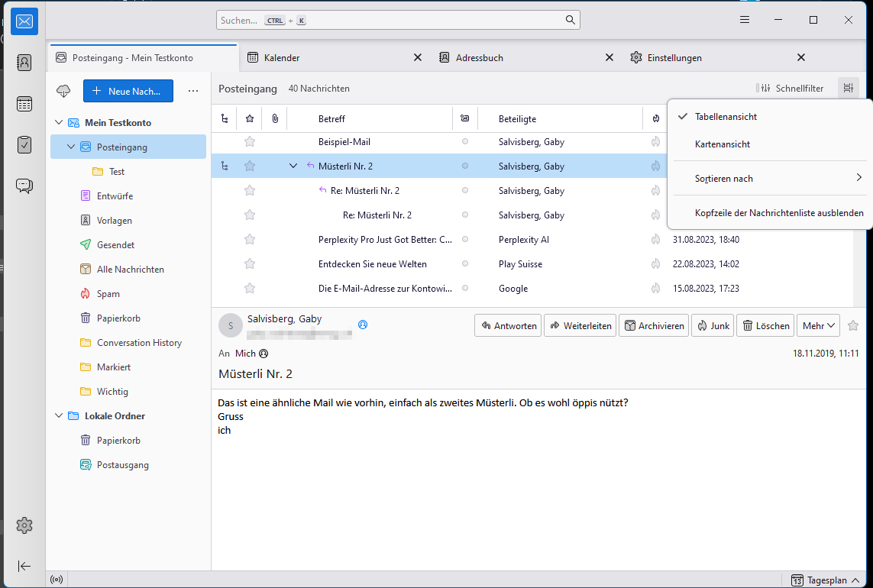The image size is (873, 588).
Task: Select the Kartenansicht view option
Action: coord(722,144)
